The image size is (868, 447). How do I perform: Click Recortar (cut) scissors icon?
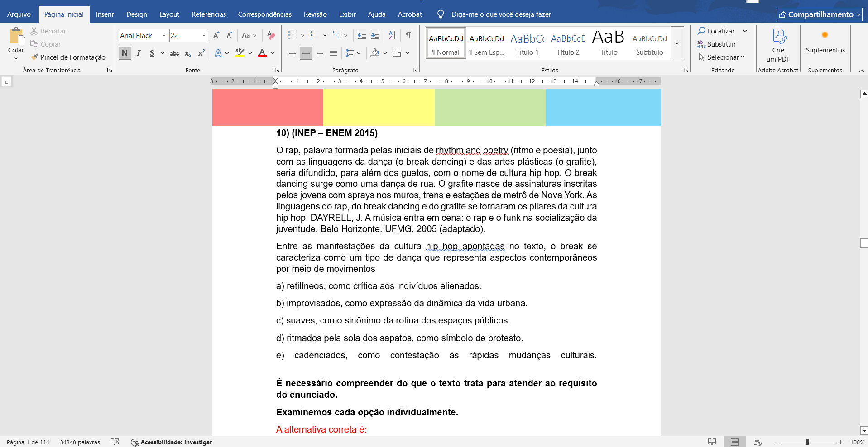coord(34,31)
